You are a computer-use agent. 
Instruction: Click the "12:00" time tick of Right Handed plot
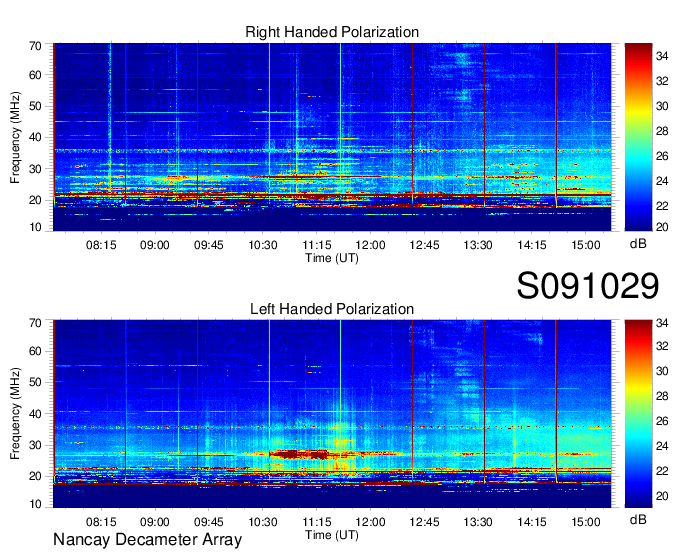(x=370, y=245)
